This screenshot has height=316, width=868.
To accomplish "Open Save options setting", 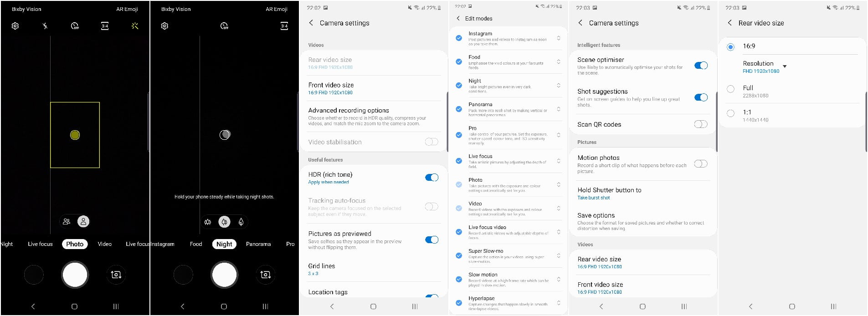I will point(641,221).
